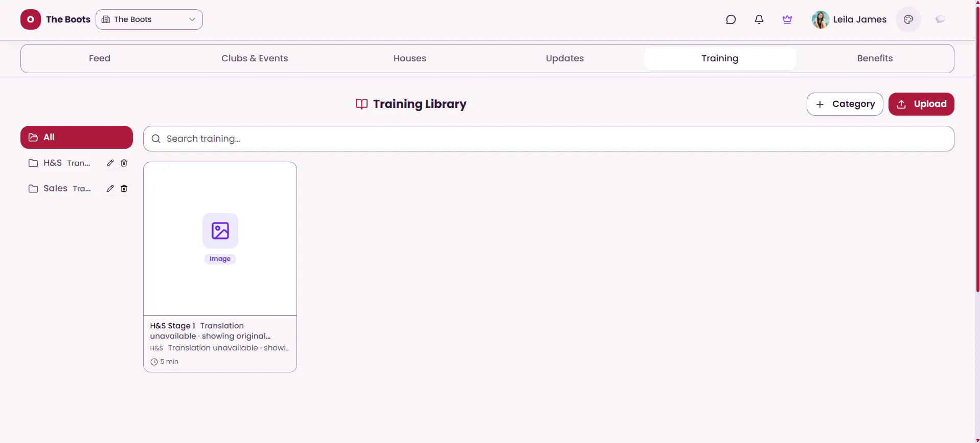Image resolution: width=980 pixels, height=443 pixels.
Task: Switch to the Benefits tab
Action: click(875, 58)
